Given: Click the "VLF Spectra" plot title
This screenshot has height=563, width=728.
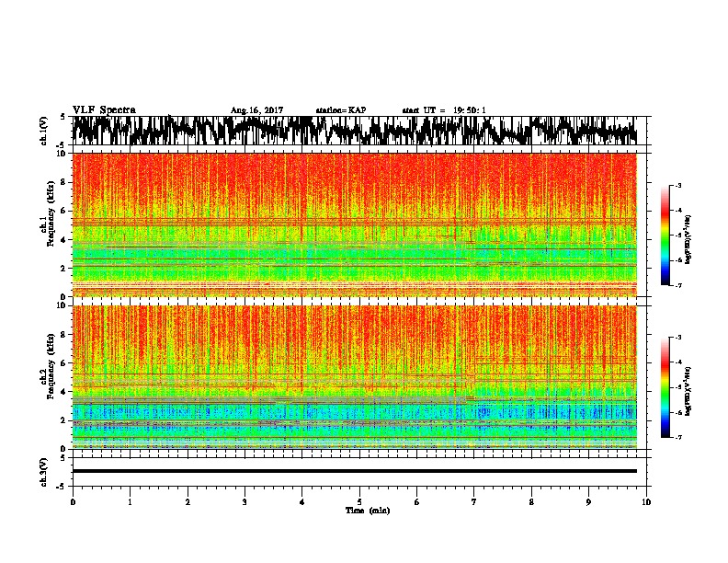Looking at the screenshot, I should point(104,109).
